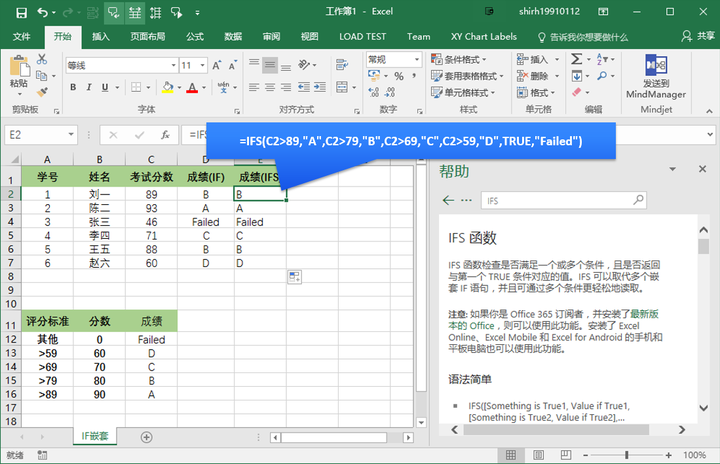720x464 pixels.
Task: Switch to Page Layout view icon
Action: tap(538, 455)
